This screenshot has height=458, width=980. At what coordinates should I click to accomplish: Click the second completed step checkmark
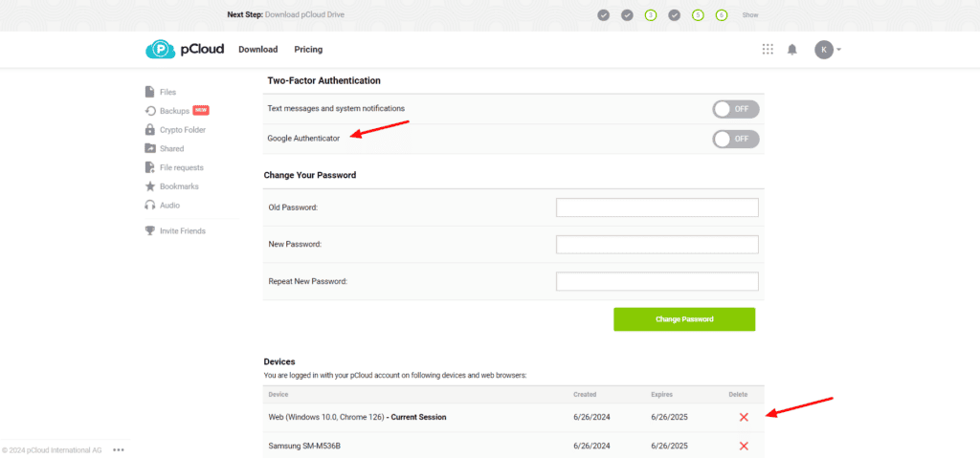tap(627, 15)
